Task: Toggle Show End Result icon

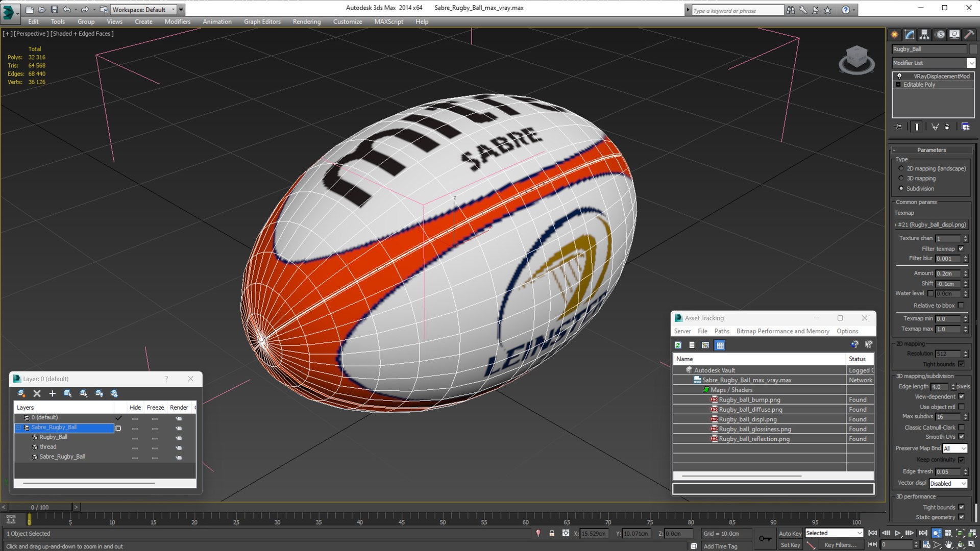Action: click(x=917, y=127)
